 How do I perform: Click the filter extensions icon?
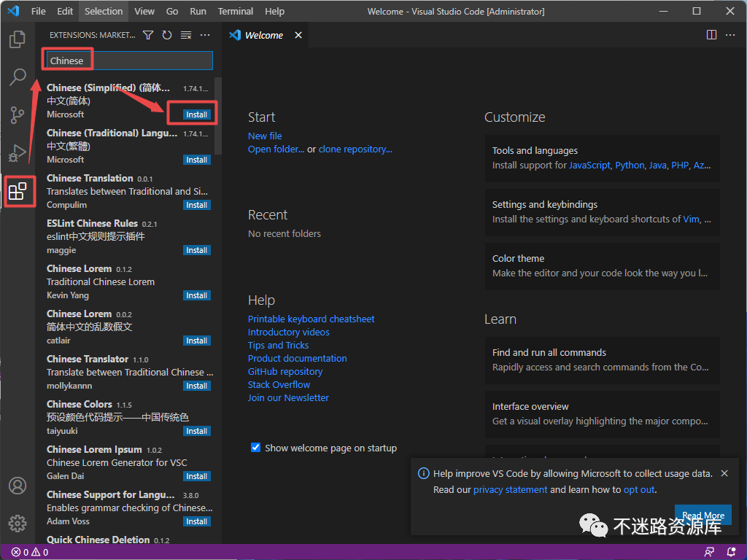pyautogui.click(x=148, y=35)
